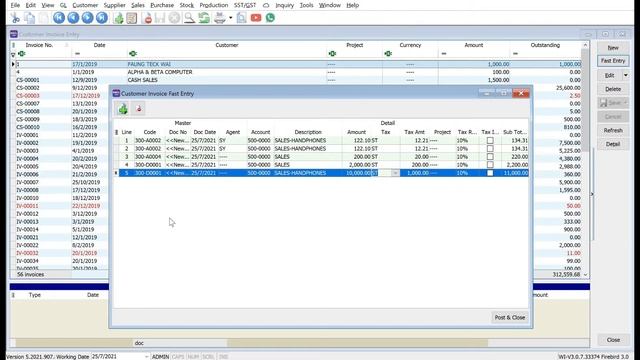Image resolution: width=640 pixels, height=360 pixels.
Task: Open the Working Date dropdown in status bar
Action: 146,357
